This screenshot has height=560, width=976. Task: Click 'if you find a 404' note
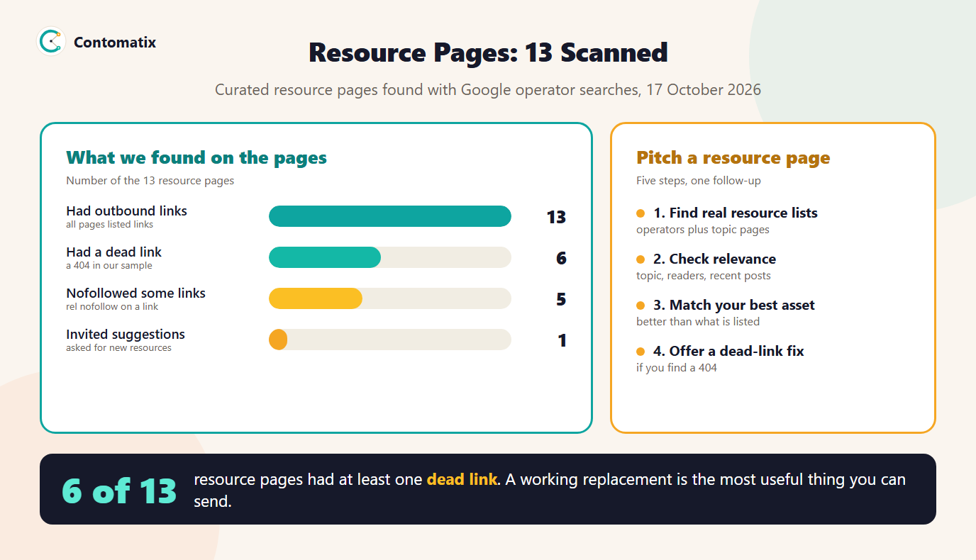click(x=677, y=368)
